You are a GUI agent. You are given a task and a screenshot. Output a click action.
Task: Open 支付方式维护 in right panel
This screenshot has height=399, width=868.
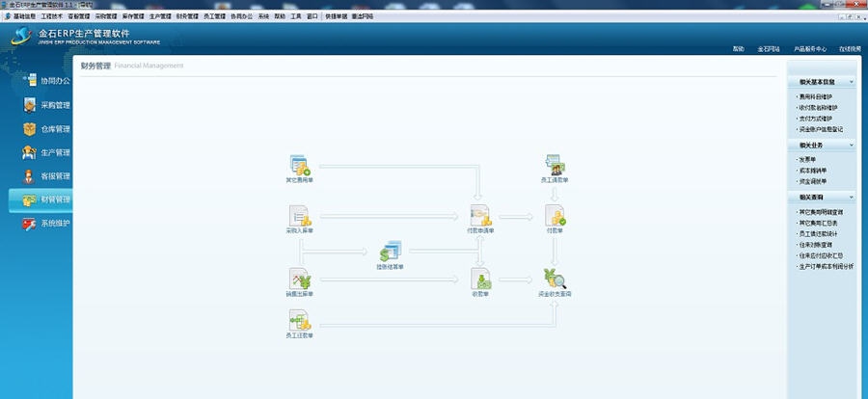(815, 119)
